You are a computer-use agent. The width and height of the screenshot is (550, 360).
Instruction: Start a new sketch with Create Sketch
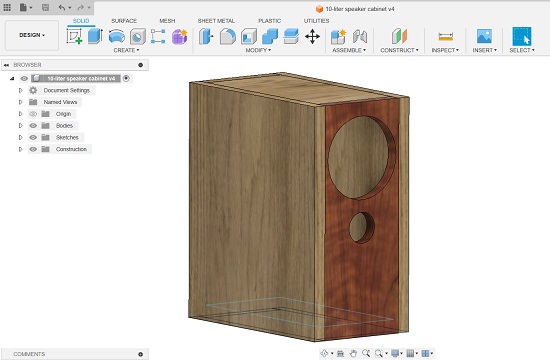coord(74,36)
